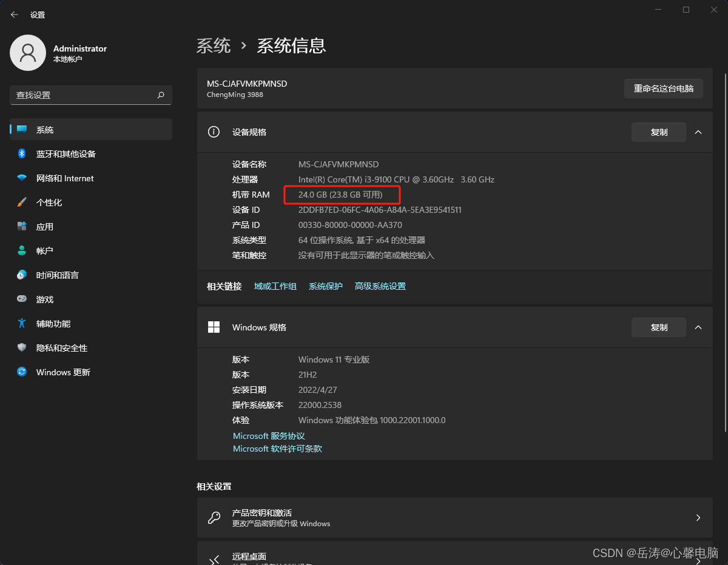Screen dimensions: 728x565
Task: Open the Microsoft 服务协议 link
Action: point(269,436)
